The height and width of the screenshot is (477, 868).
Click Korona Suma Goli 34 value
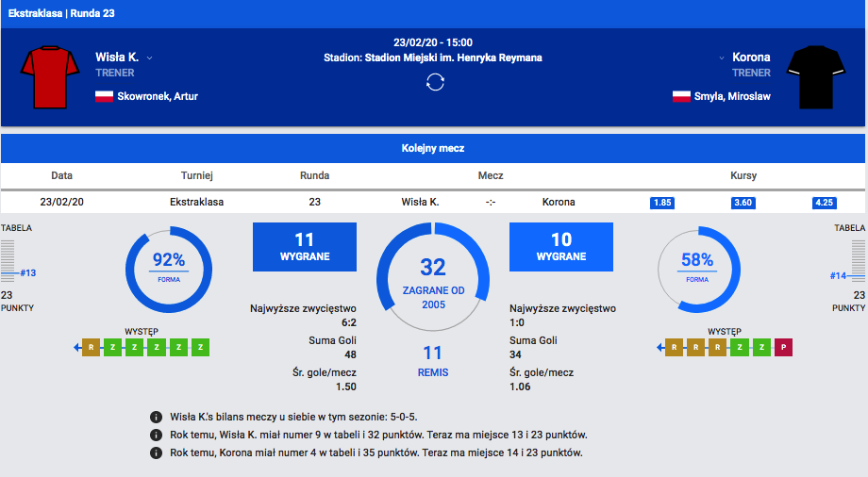pyautogui.click(x=515, y=354)
